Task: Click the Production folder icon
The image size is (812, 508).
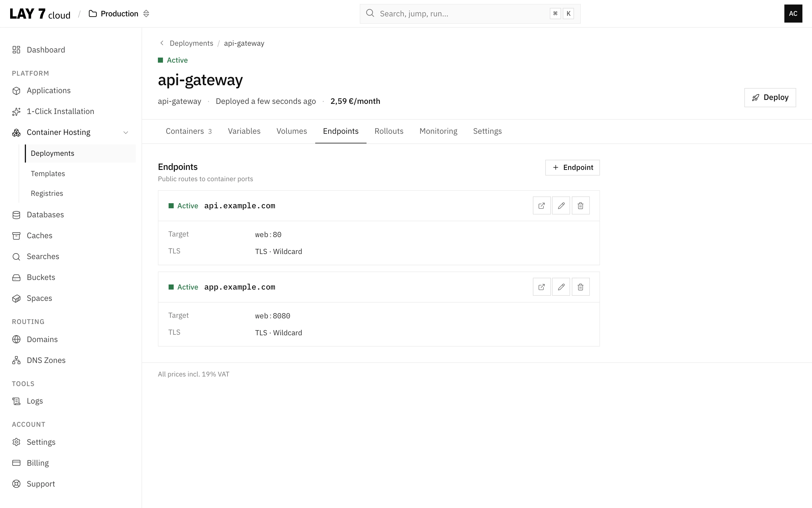Action: [92, 14]
